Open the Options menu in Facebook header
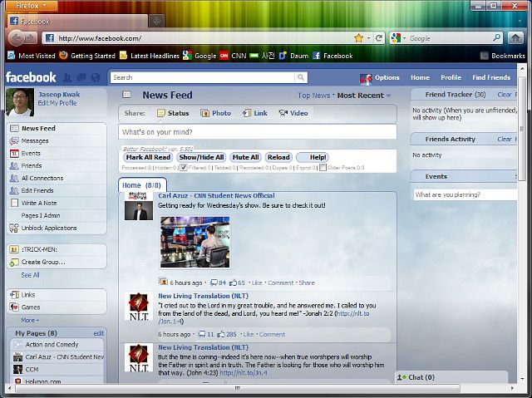 click(x=387, y=77)
